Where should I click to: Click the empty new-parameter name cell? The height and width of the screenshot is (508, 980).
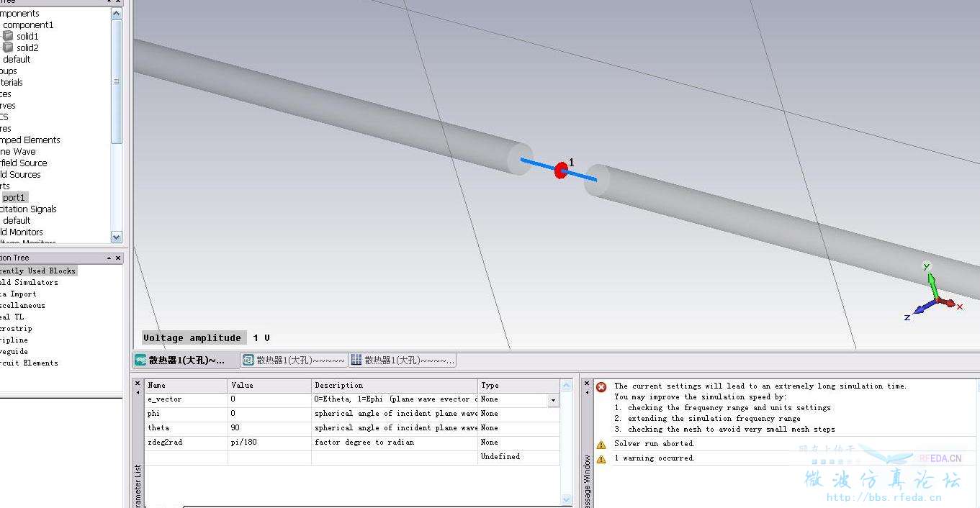click(x=186, y=457)
